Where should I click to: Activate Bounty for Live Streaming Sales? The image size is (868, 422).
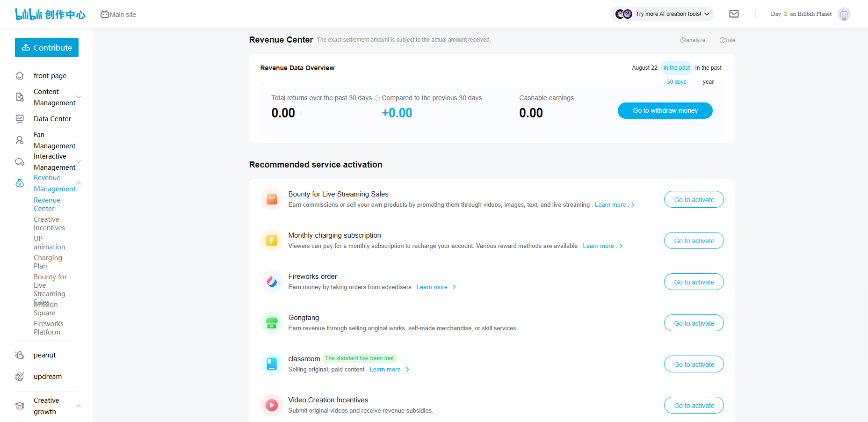click(694, 200)
